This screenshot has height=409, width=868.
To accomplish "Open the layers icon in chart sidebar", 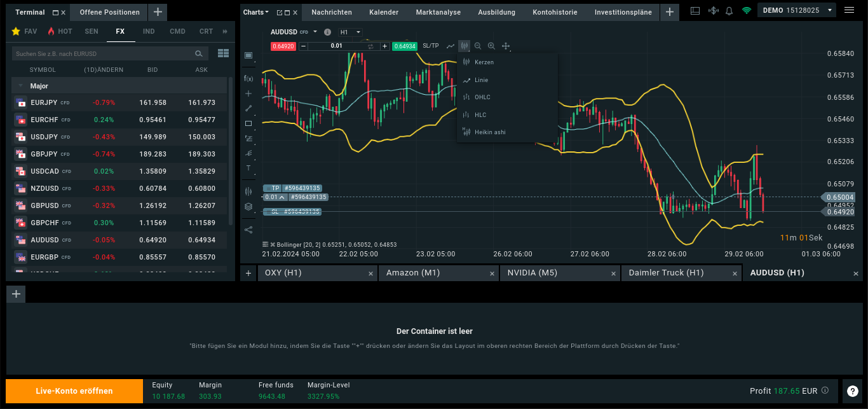I will tap(248, 207).
